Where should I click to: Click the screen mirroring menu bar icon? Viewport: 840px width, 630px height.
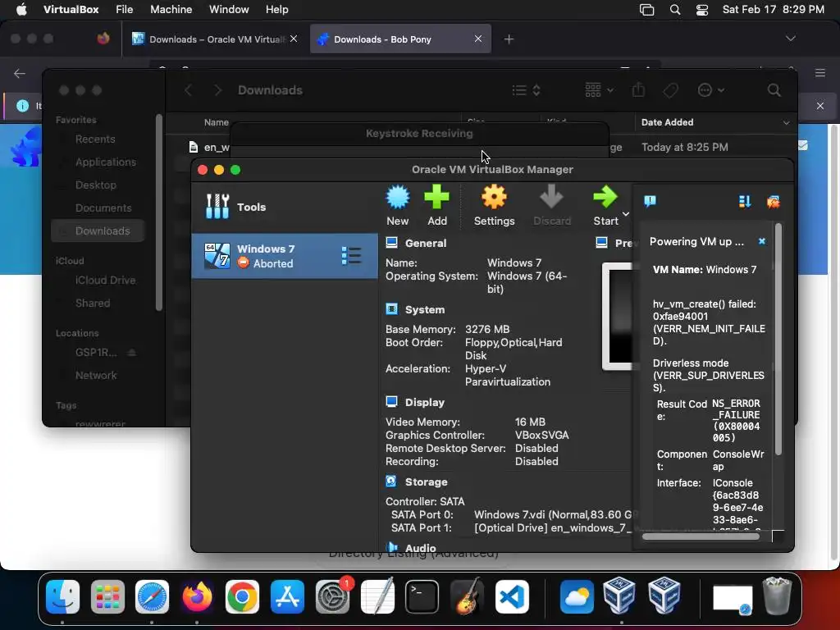pyautogui.click(x=646, y=10)
